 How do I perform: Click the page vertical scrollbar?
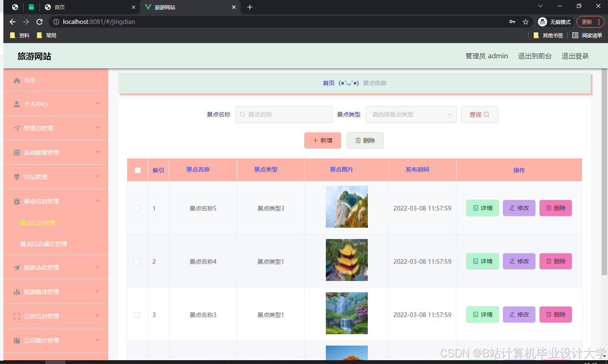click(x=605, y=172)
